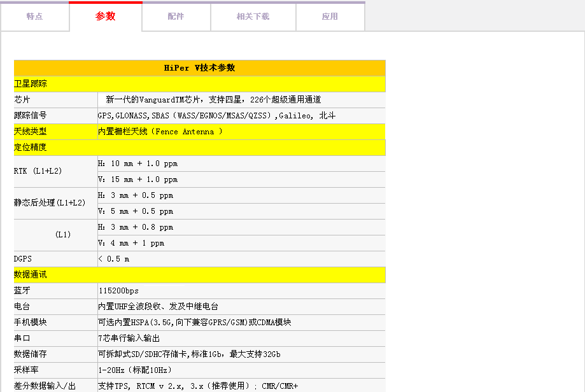Click the 手机模块 HSPA description cell
The width and height of the screenshot is (585, 392).
coord(194,323)
